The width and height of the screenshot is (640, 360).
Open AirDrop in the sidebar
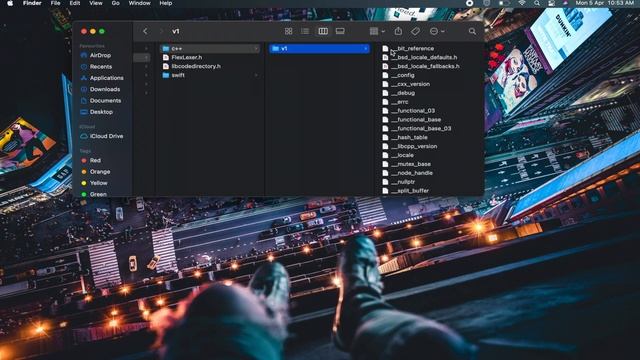click(x=100, y=55)
